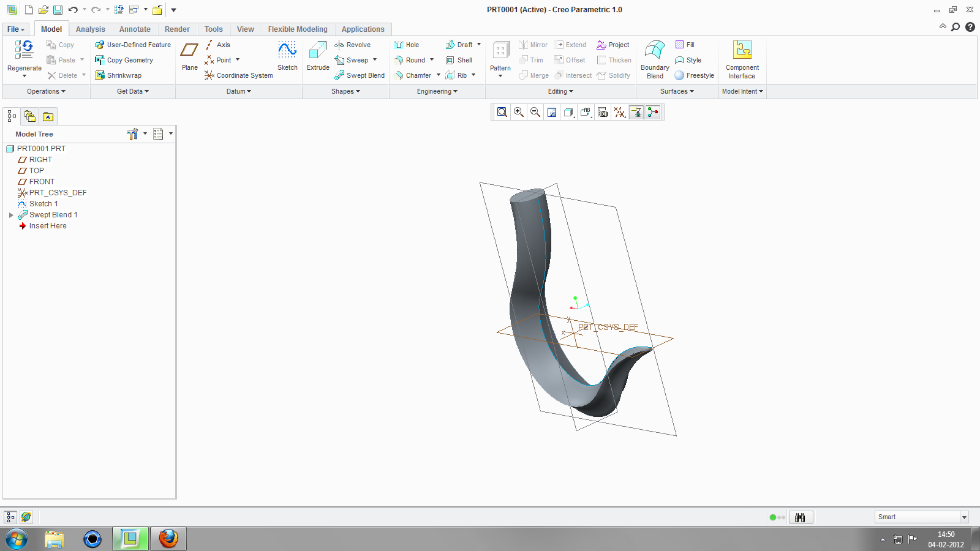This screenshot has width=980, height=551.
Task: Click Copy Geometry button
Action: click(124, 60)
